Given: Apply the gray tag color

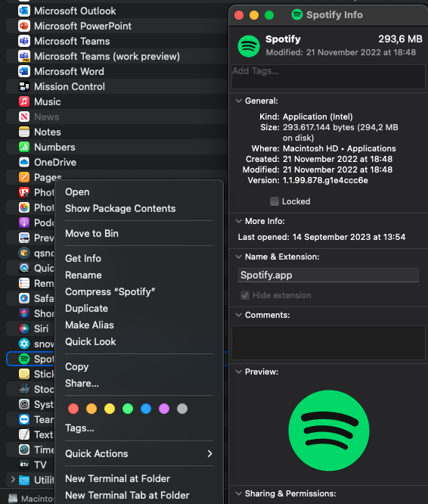Looking at the screenshot, I should [182, 409].
